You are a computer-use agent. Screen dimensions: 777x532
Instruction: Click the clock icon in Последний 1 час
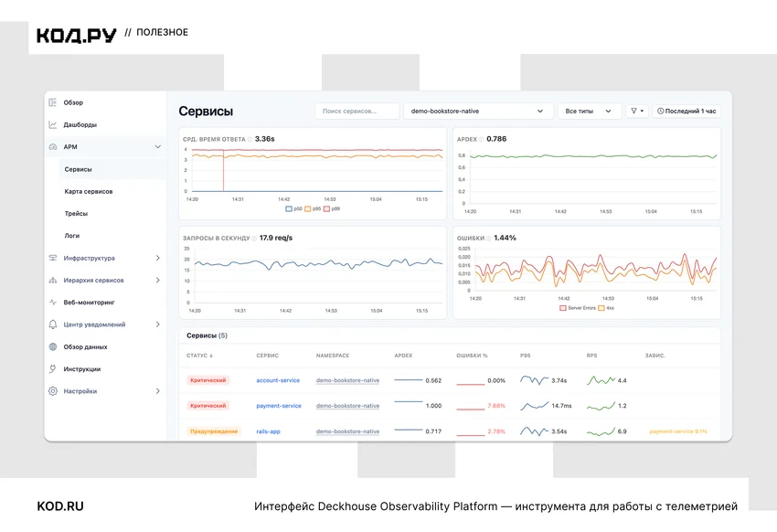coord(661,111)
